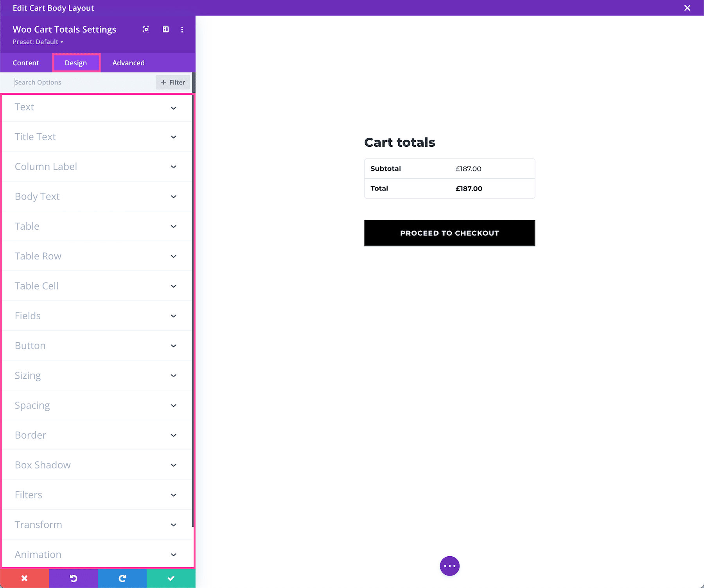Screen dimensions: 704x588
Task: Save changes with the green check icon
Action: pyautogui.click(x=171, y=578)
